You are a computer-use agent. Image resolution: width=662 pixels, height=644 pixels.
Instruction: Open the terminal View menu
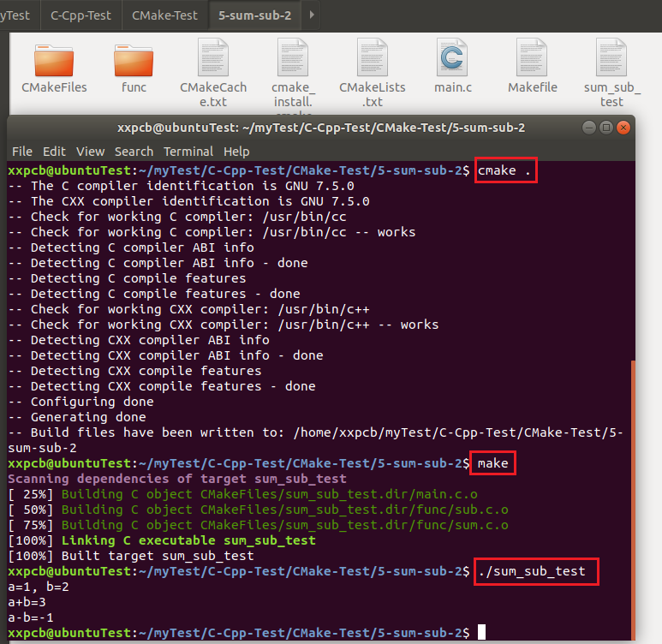(90, 152)
